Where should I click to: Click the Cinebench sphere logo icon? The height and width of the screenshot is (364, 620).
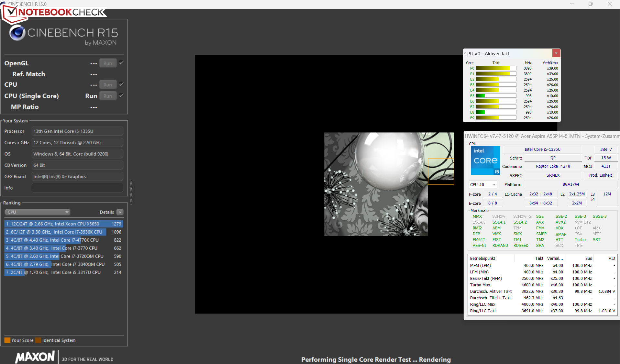17,33
